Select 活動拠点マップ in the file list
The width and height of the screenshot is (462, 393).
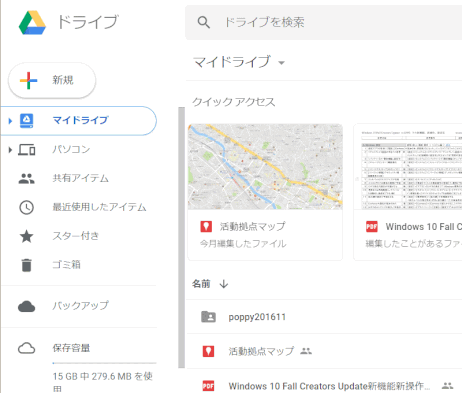point(324,351)
